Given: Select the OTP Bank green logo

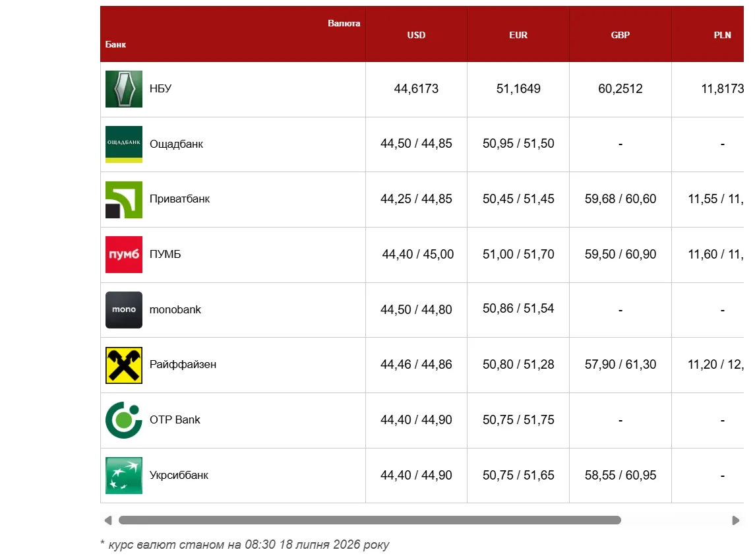Looking at the screenshot, I should pyautogui.click(x=124, y=420).
